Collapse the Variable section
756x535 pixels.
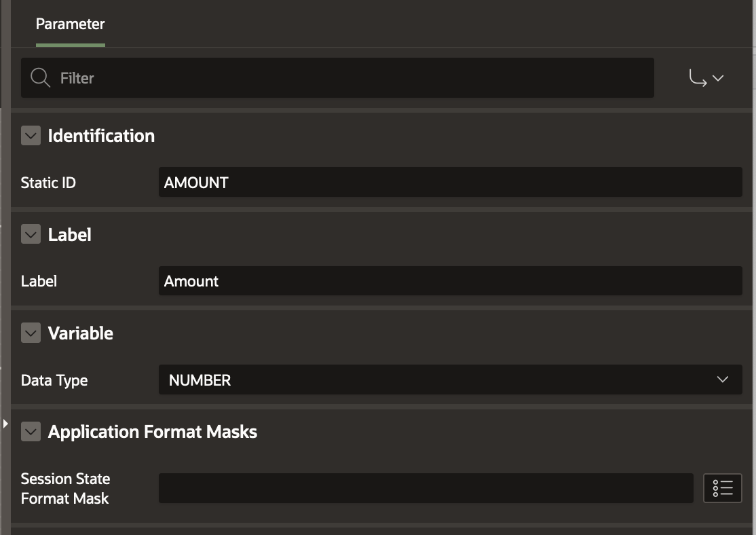pyautogui.click(x=31, y=333)
